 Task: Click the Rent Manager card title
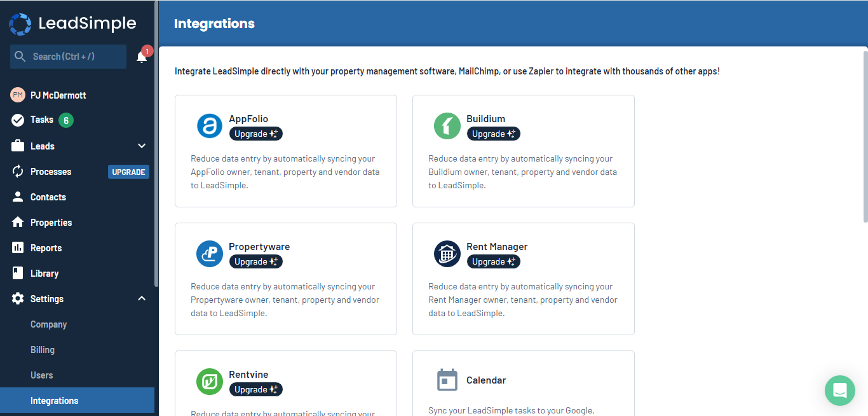(x=497, y=247)
